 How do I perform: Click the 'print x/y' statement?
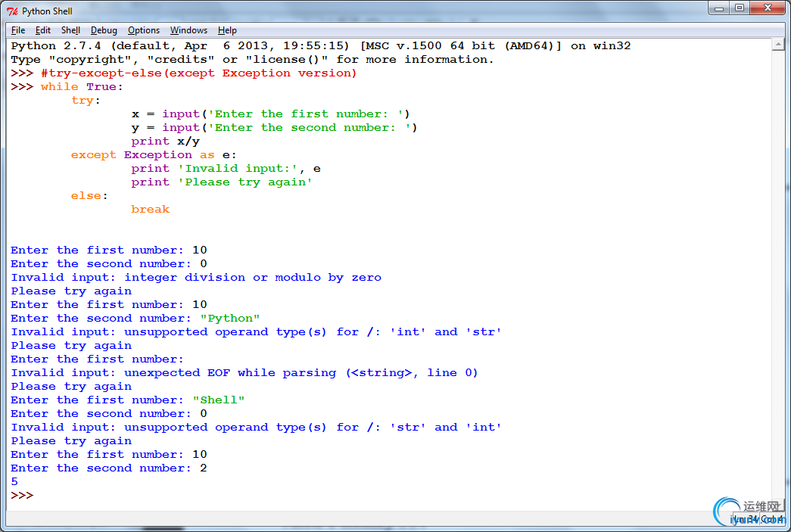tap(166, 142)
